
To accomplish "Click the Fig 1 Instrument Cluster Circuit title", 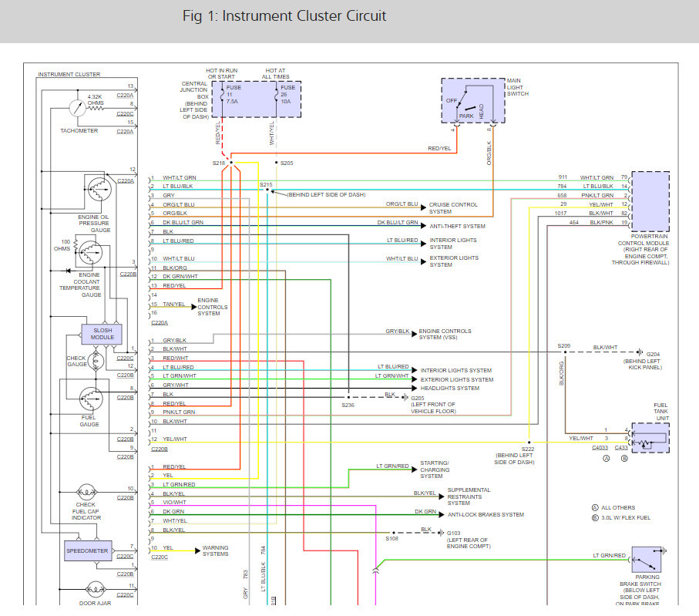I will tap(284, 16).
